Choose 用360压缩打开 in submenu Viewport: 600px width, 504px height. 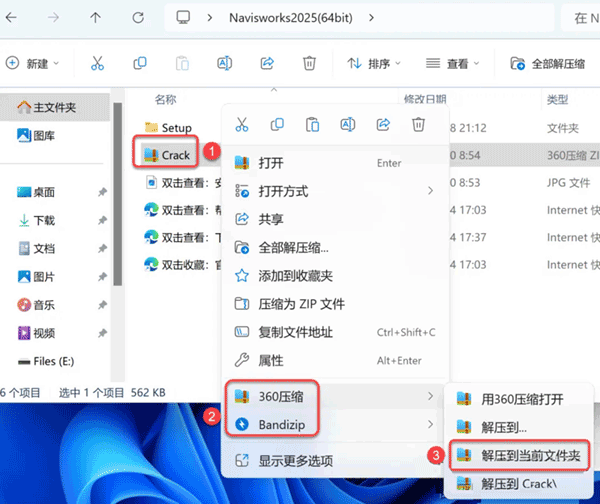click(x=519, y=399)
